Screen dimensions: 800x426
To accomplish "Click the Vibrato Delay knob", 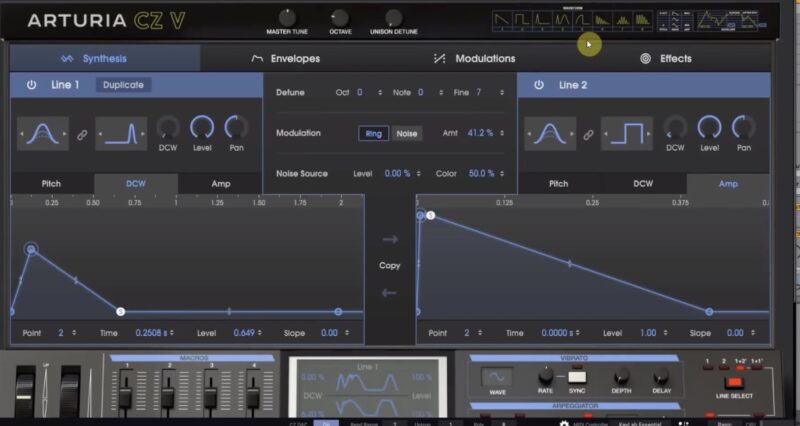I will [x=661, y=377].
